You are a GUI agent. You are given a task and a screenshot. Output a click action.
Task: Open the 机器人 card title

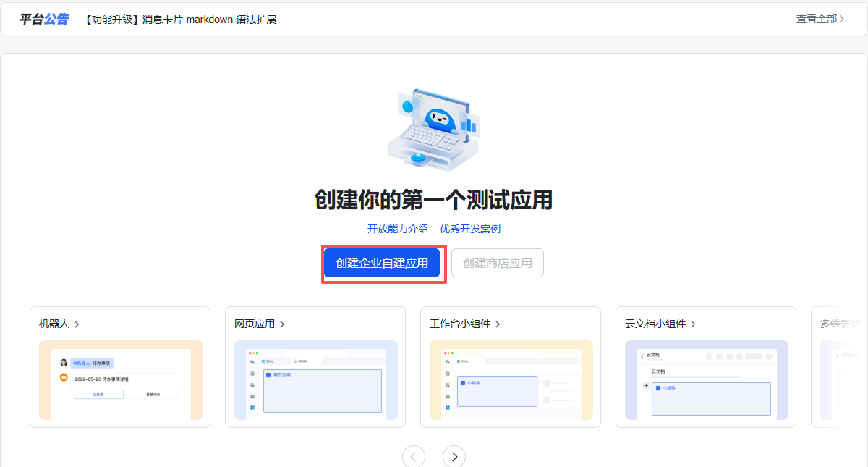point(59,324)
